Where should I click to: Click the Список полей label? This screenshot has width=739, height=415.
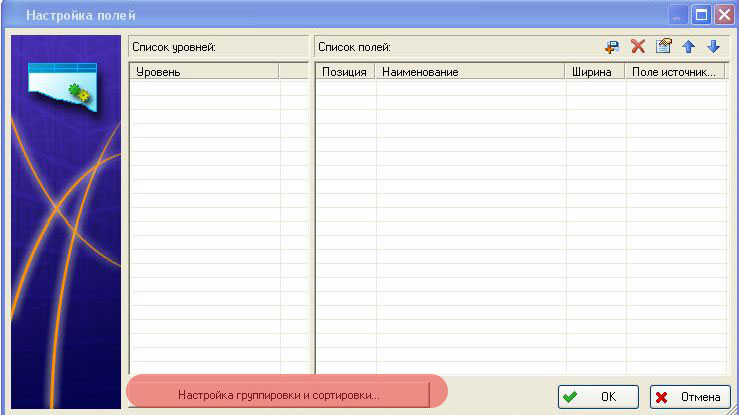354,47
